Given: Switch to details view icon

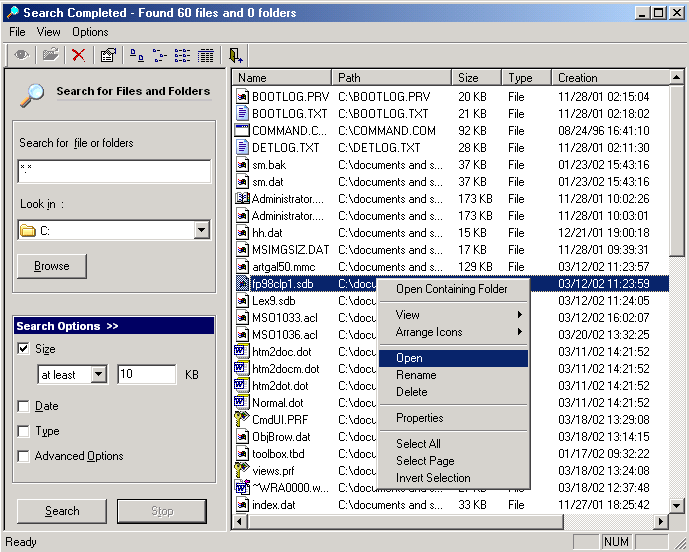Looking at the screenshot, I should 205,55.
